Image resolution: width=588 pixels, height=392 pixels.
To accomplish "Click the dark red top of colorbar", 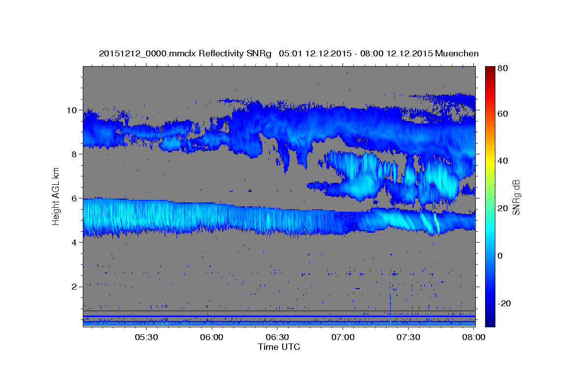I will click(x=490, y=71).
